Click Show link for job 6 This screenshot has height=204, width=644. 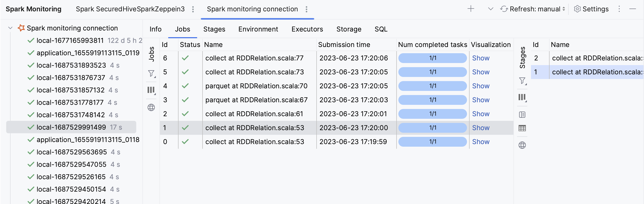coord(481,58)
